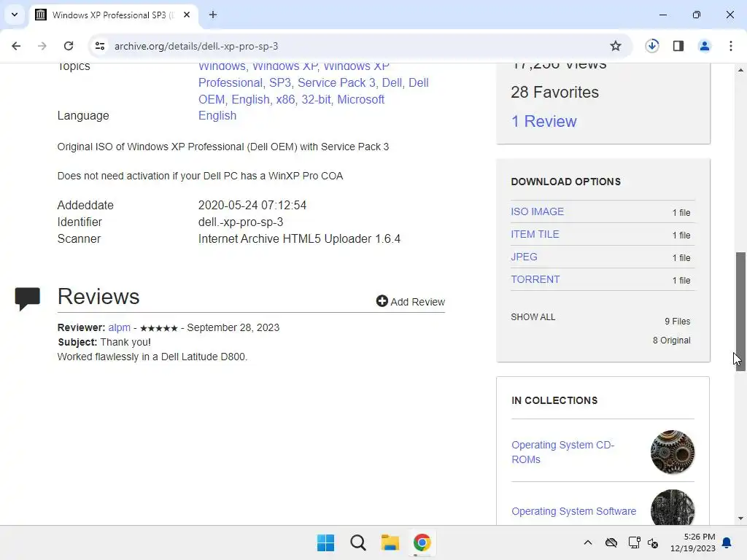This screenshot has height=560, width=747.
Task: Go back to the previous page
Action: pos(16,46)
